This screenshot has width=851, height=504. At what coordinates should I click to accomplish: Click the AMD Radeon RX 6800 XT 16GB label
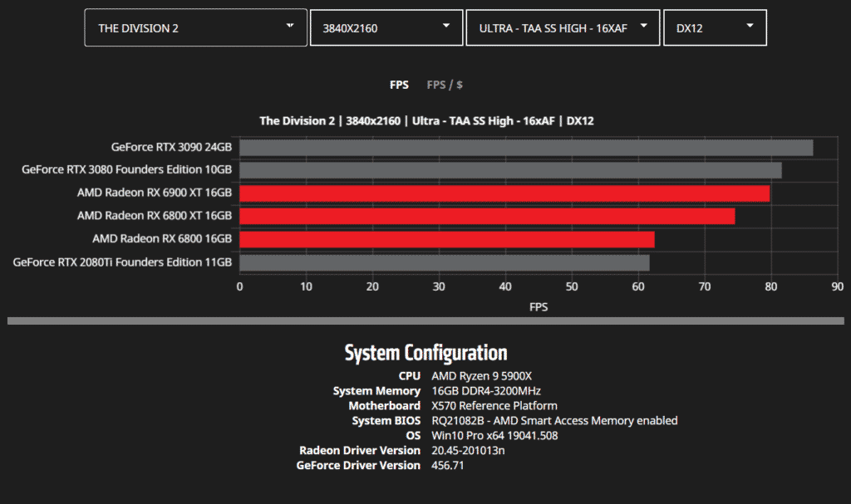[154, 216]
